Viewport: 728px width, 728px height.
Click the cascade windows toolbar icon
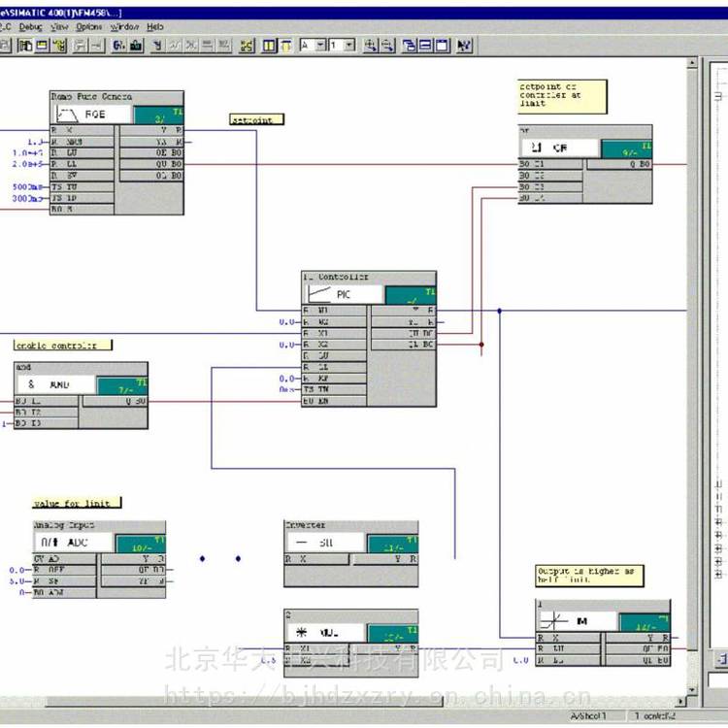(409, 46)
